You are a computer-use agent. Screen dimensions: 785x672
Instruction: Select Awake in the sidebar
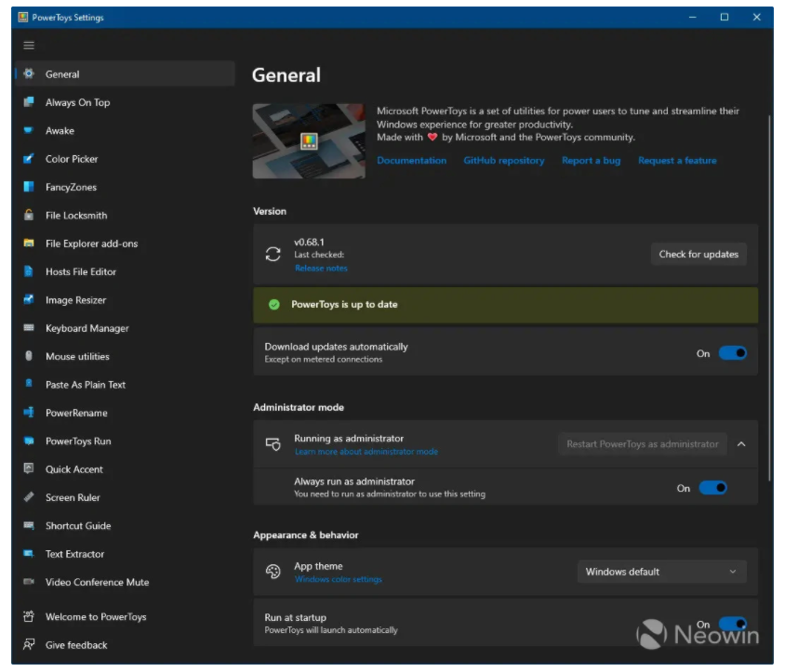(126, 130)
